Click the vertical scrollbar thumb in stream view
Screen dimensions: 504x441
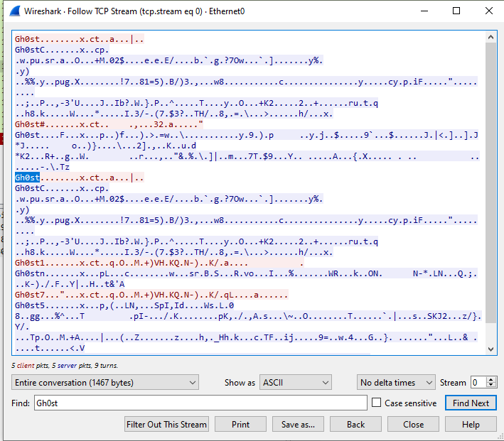tap(491, 178)
